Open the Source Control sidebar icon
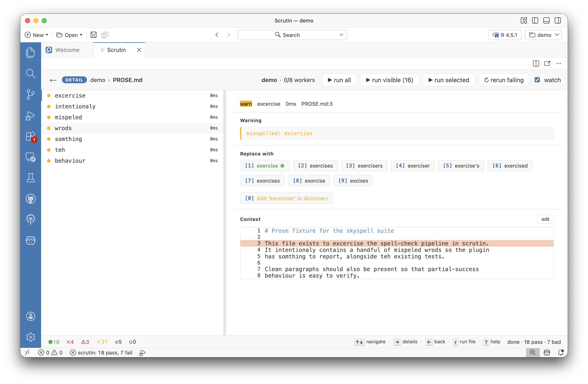 click(x=30, y=94)
